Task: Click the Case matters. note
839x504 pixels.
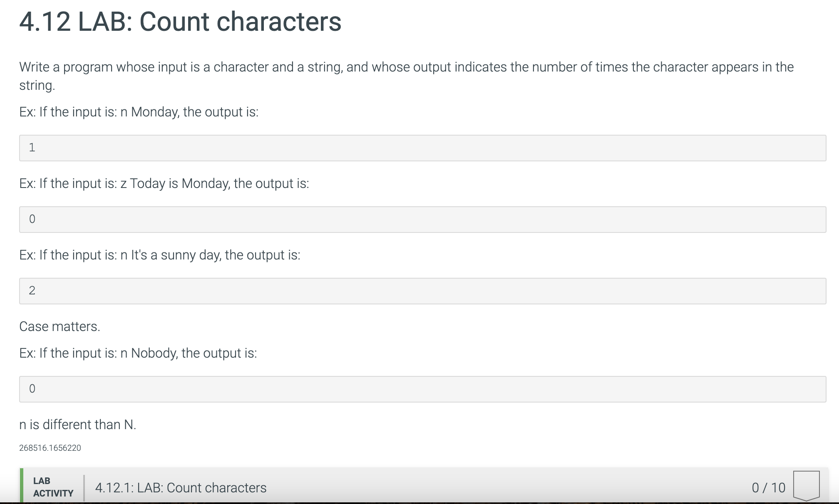Action: pos(60,326)
